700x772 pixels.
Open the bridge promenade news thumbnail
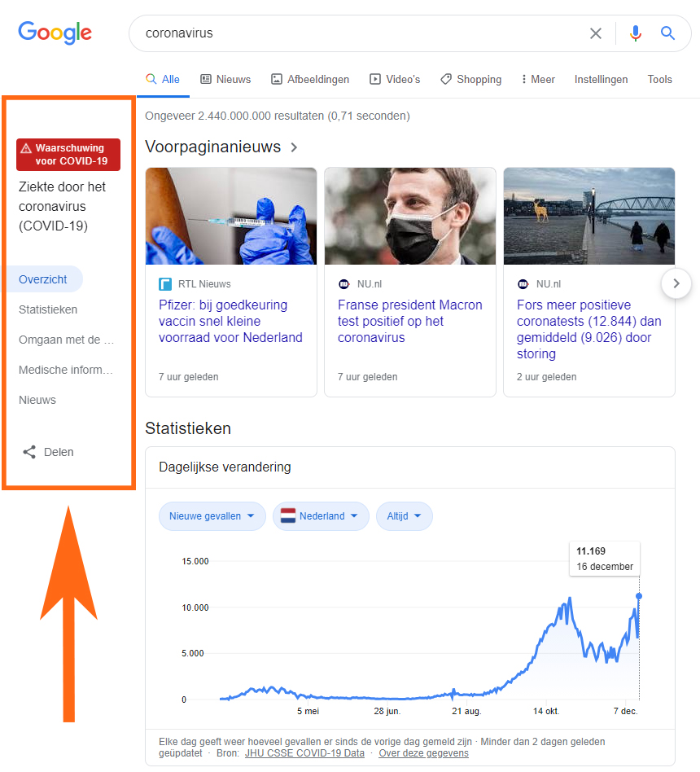click(x=589, y=216)
